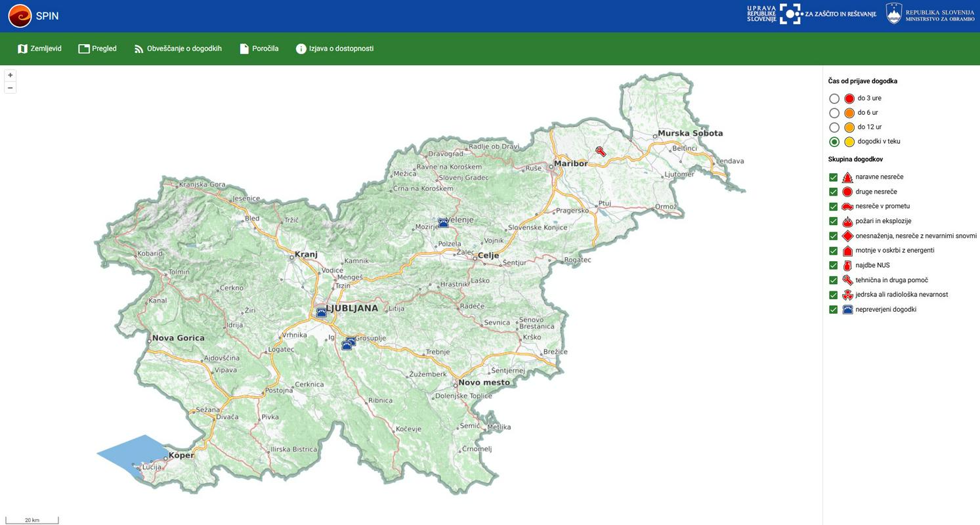
Task: Click the phone marker at Ljubljana
Action: [x=321, y=313]
